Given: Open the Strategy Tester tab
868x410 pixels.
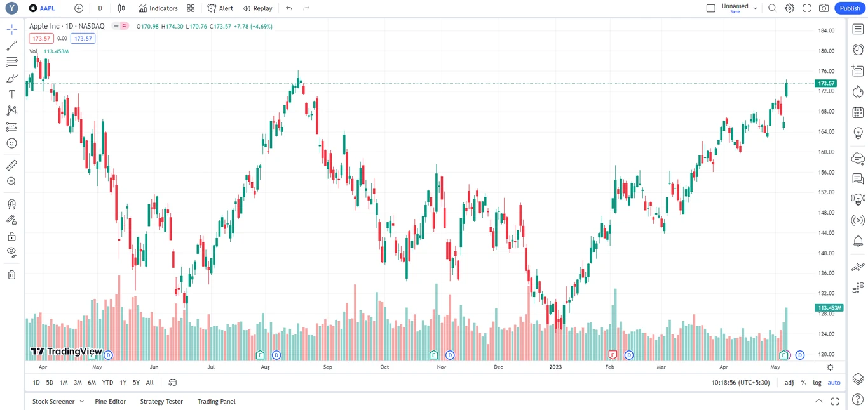Looking at the screenshot, I should tap(161, 402).
